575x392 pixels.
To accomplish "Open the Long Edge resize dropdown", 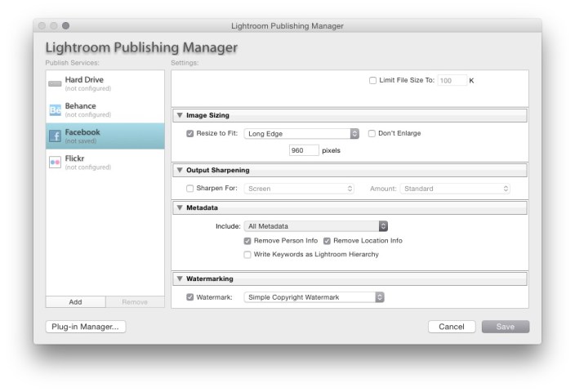I will pos(301,133).
